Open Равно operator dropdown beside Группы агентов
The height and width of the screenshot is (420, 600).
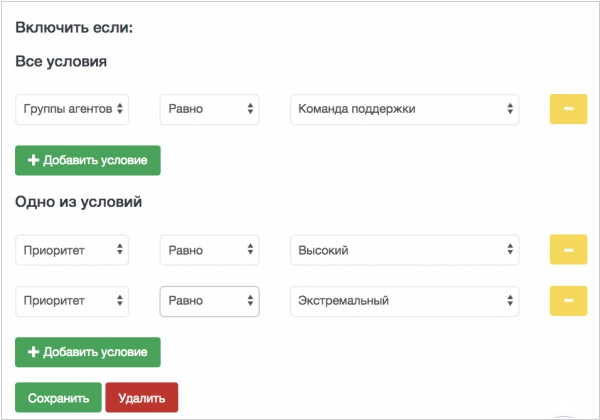pos(209,109)
